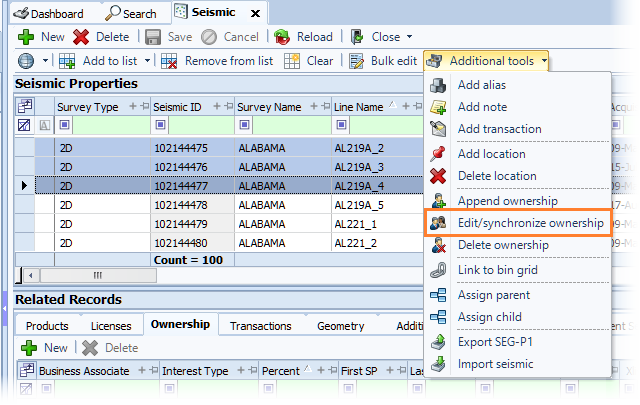Click the green plus New icon in main toolbar
Viewport: 640px width, 405px height.
tap(26, 37)
